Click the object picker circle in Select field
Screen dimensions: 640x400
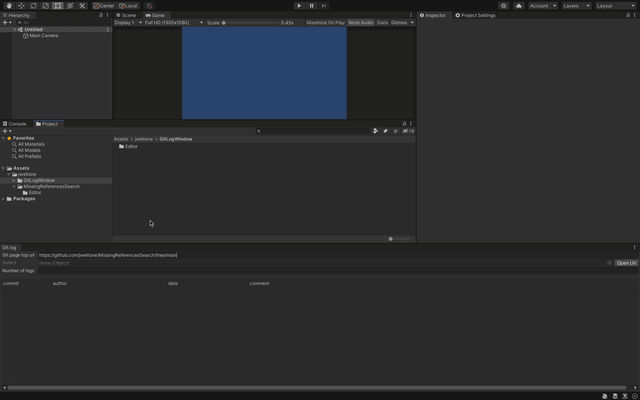click(x=609, y=263)
